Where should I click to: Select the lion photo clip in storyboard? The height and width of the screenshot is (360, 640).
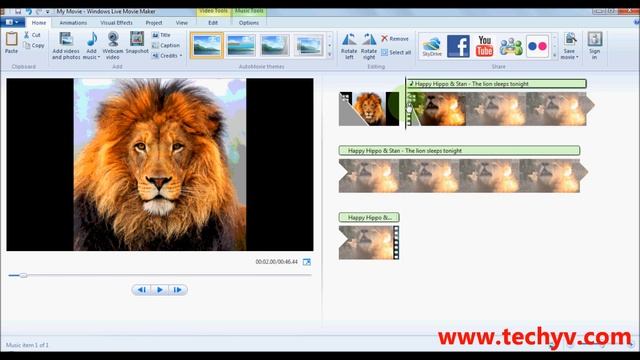click(369, 109)
